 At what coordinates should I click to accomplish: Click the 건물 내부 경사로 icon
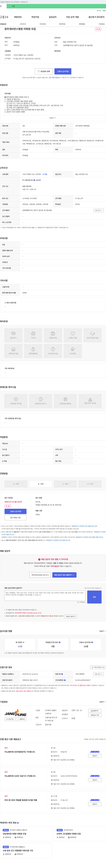[90, 401]
